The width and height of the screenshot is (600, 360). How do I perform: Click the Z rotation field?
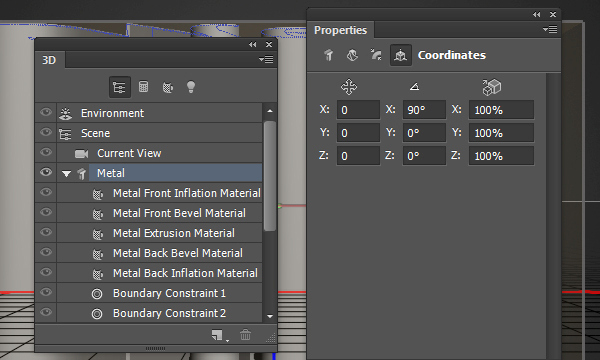tap(424, 156)
